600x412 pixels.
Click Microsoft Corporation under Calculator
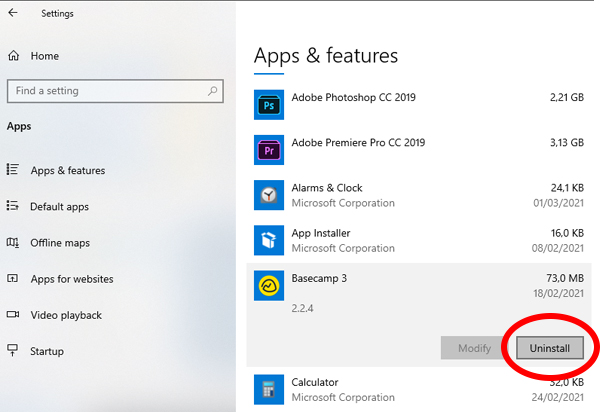(343, 397)
